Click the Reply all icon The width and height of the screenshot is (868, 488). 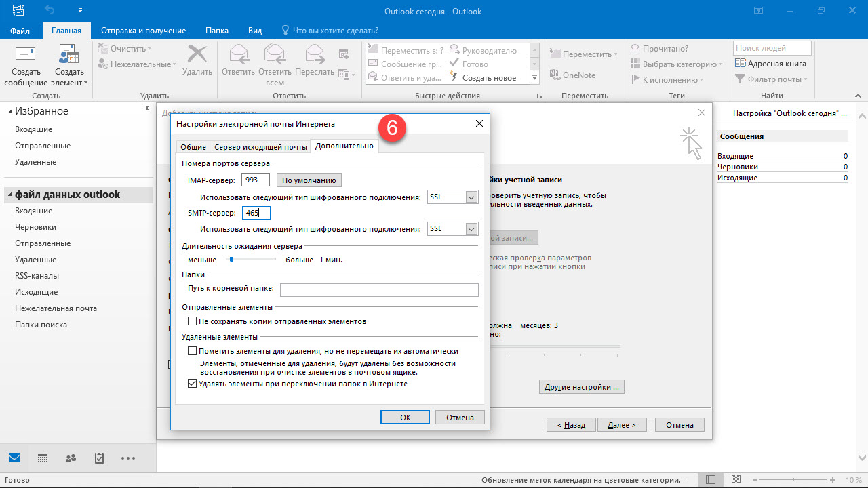tap(275, 55)
